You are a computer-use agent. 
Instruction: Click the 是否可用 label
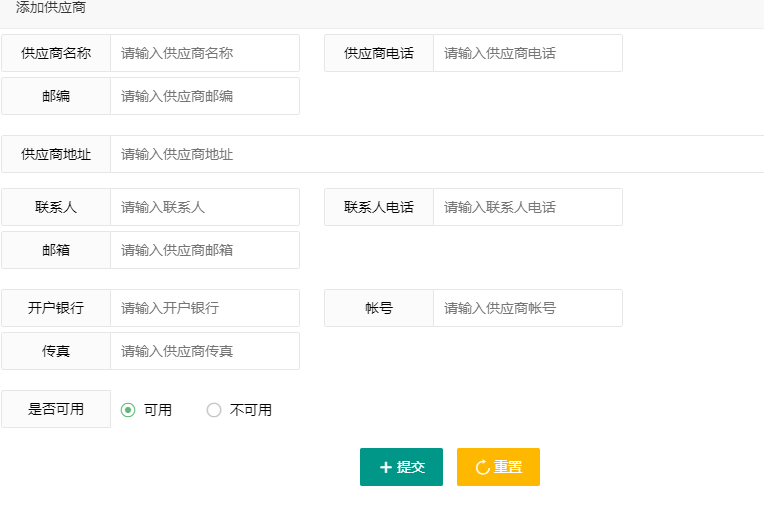[56, 409]
